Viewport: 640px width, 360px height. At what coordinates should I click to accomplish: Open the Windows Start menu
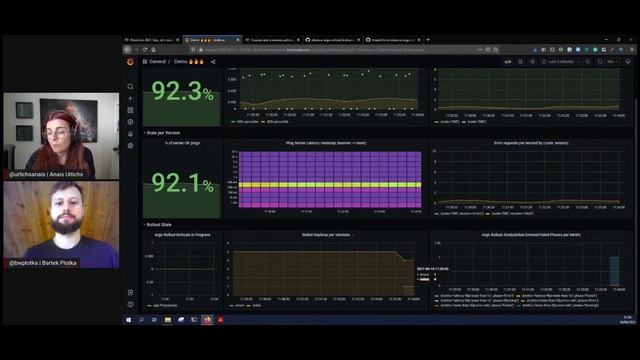(x=129, y=320)
